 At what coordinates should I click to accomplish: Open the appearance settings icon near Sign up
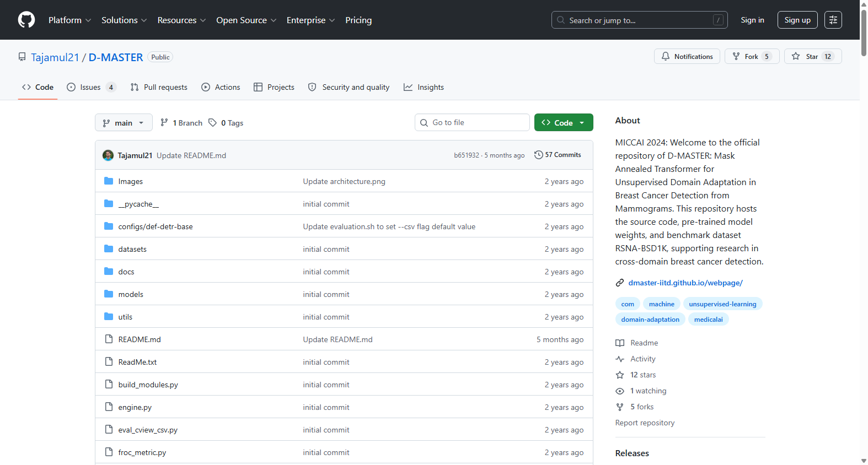click(833, 20)
